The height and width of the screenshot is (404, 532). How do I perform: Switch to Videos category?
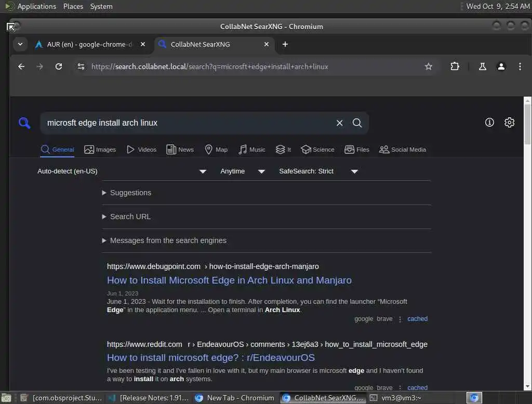tap(141, 150)
